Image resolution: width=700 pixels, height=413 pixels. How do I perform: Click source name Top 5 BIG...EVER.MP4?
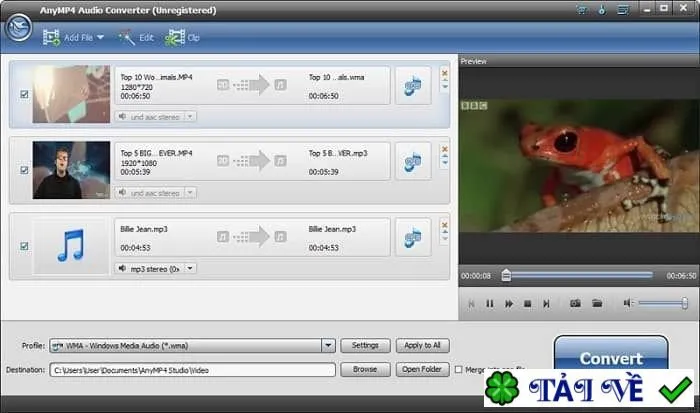click(156, 153)
